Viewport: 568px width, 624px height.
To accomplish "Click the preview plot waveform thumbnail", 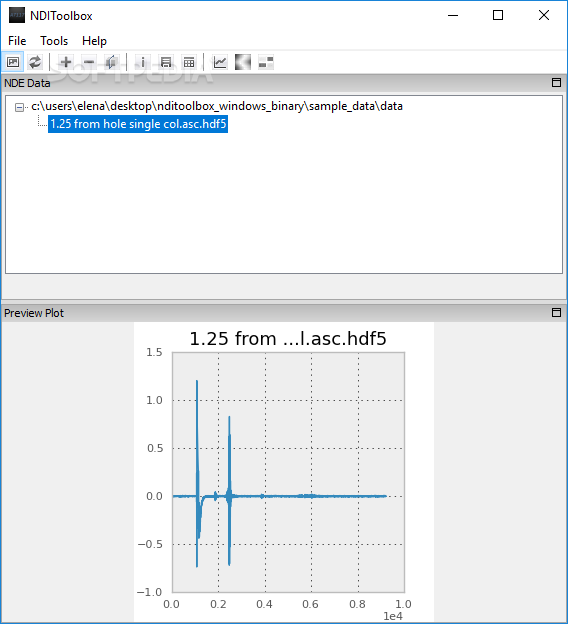I will [284, 472].
